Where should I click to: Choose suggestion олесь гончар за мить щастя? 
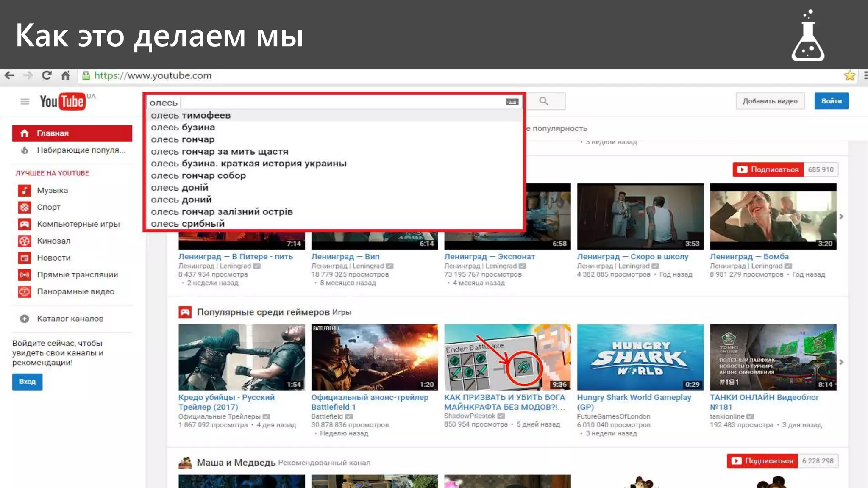point(335,152)
